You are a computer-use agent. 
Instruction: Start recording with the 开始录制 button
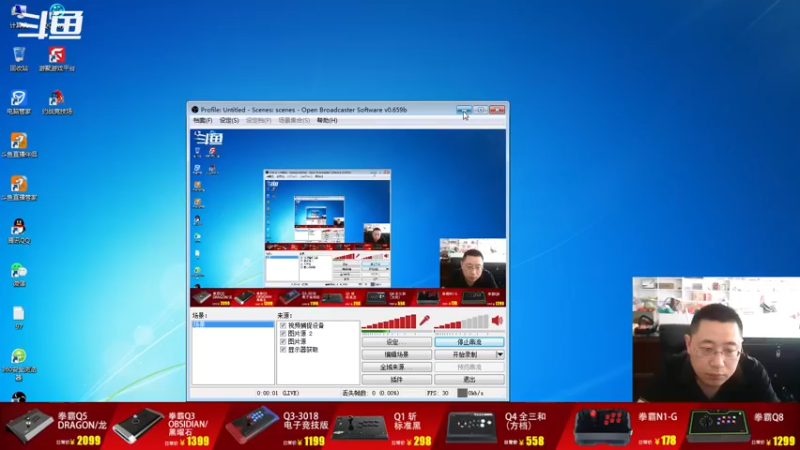[465, 355]
